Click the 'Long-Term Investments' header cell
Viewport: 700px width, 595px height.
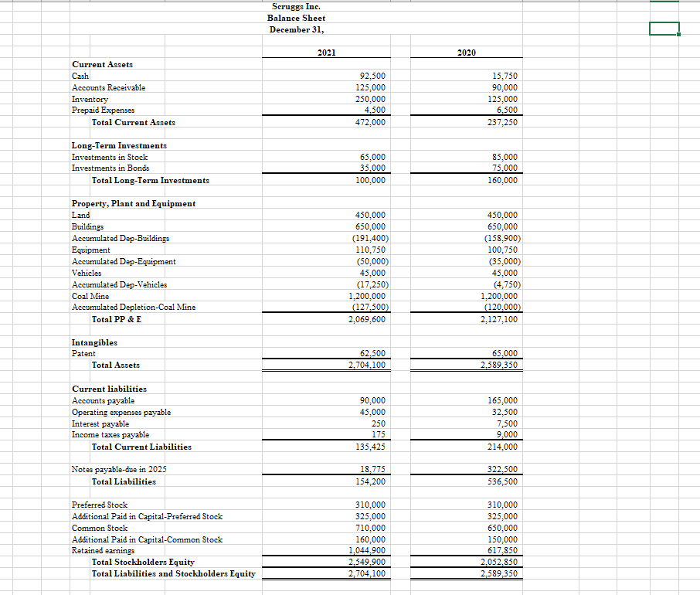[x=119, y=145]
